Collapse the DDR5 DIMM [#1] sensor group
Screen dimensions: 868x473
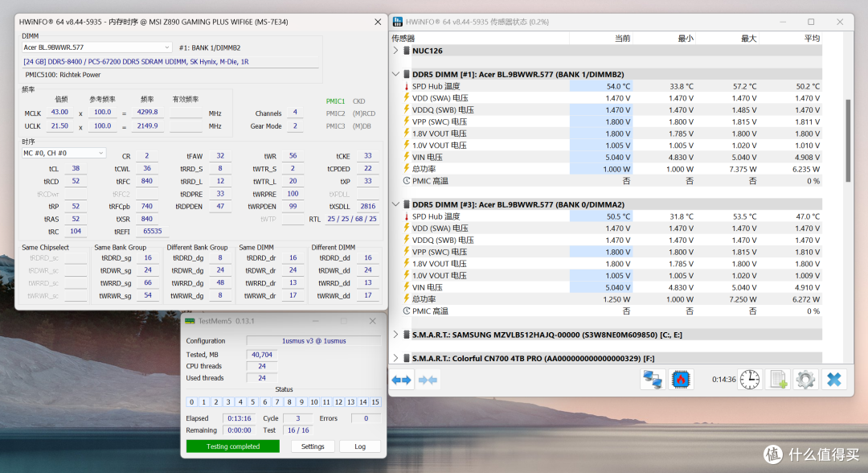(x=395, y=74)
